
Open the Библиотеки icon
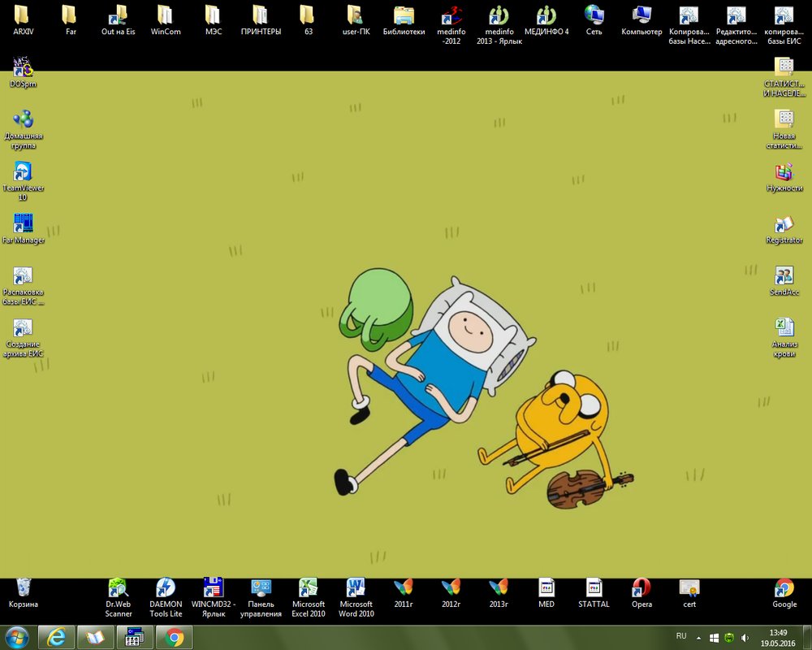pyautogui.click(x=404, y=21)
